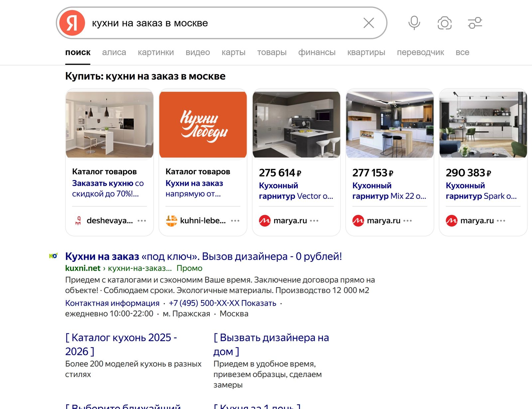Switch to the товары tab
Screen dimensions: 532x409
272,52
